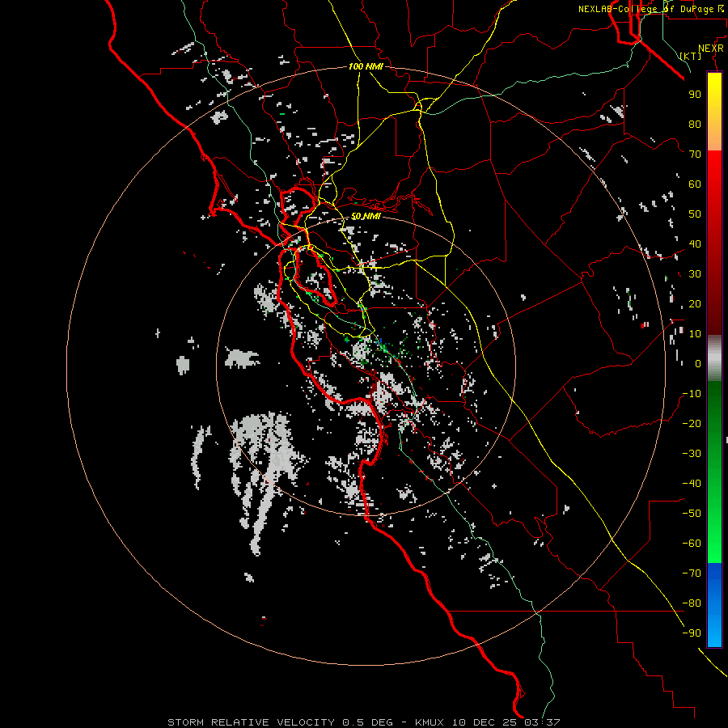Click the blue segment at the color bar bottom
The width and height of the screenshot is (728, 728).
point(714,605)
